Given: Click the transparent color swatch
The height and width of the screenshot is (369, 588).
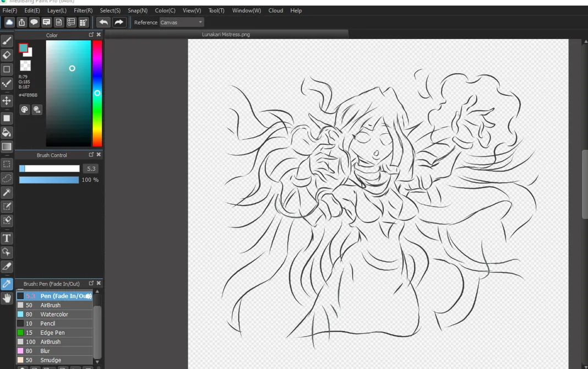Looking at the screenshot, I should 25,66.
